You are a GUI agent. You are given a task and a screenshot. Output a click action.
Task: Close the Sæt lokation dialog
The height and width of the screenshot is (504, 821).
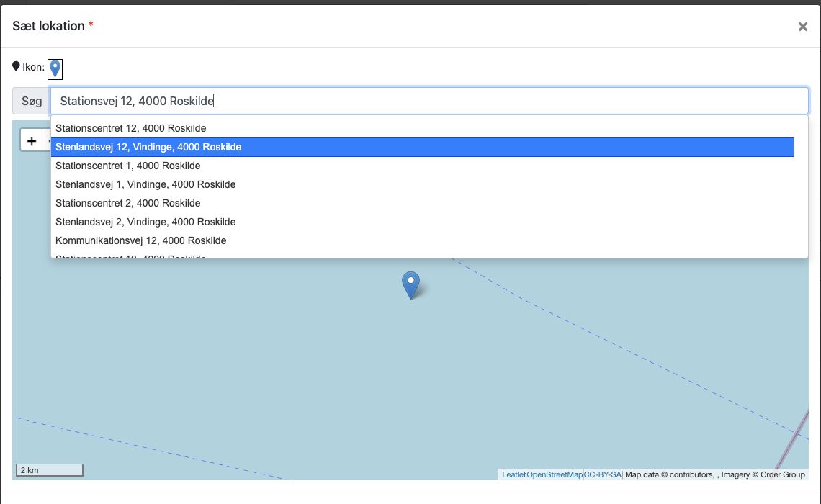point(802,27)
